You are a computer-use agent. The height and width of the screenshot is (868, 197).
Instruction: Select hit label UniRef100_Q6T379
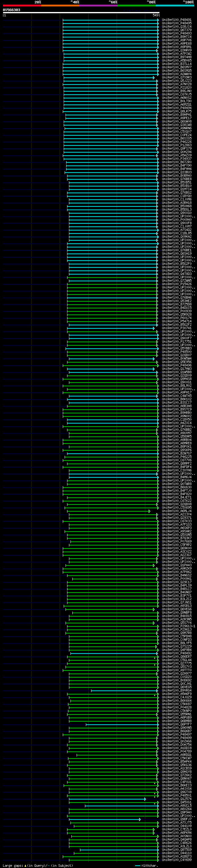click(177, 30)
